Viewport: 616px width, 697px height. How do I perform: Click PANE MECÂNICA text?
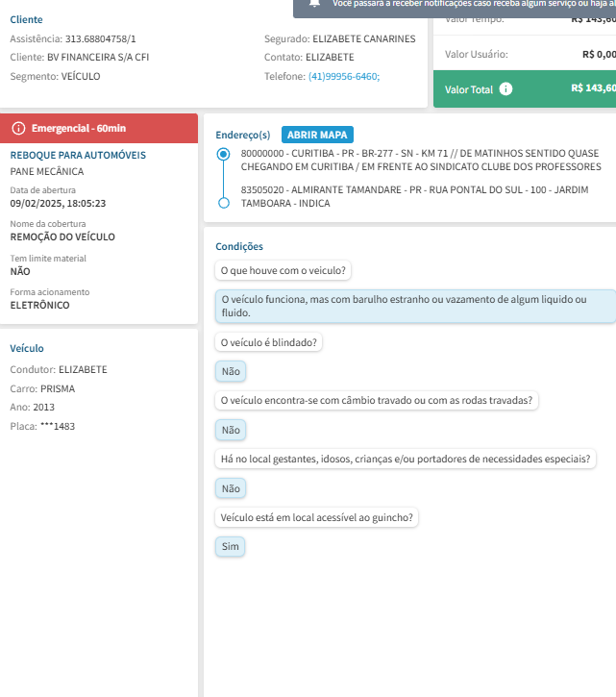click(47, 171)
